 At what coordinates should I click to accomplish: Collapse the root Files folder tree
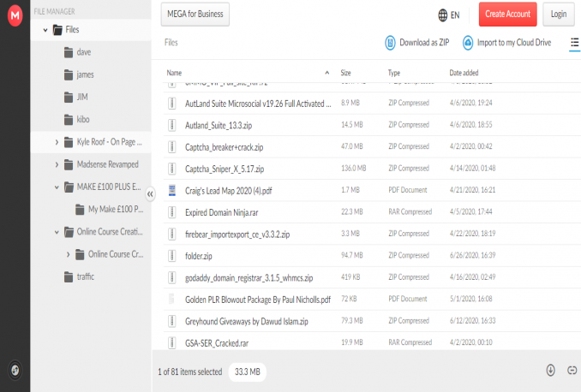(x=45, y=30)
